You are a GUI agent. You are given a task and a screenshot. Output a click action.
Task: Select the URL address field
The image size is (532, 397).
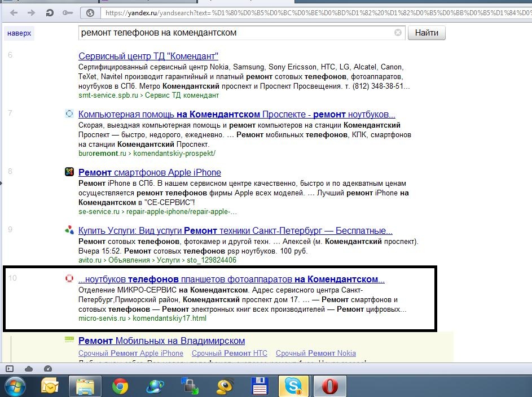pos(315,13)
